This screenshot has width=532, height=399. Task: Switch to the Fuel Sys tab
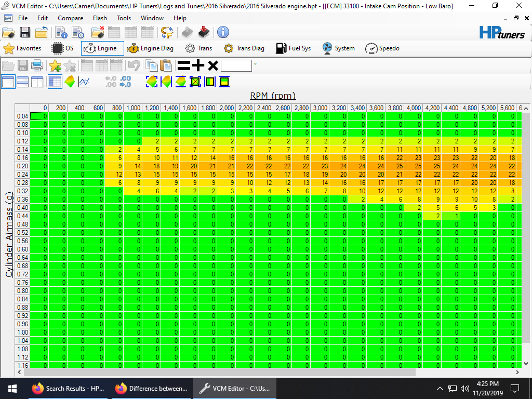293,48
